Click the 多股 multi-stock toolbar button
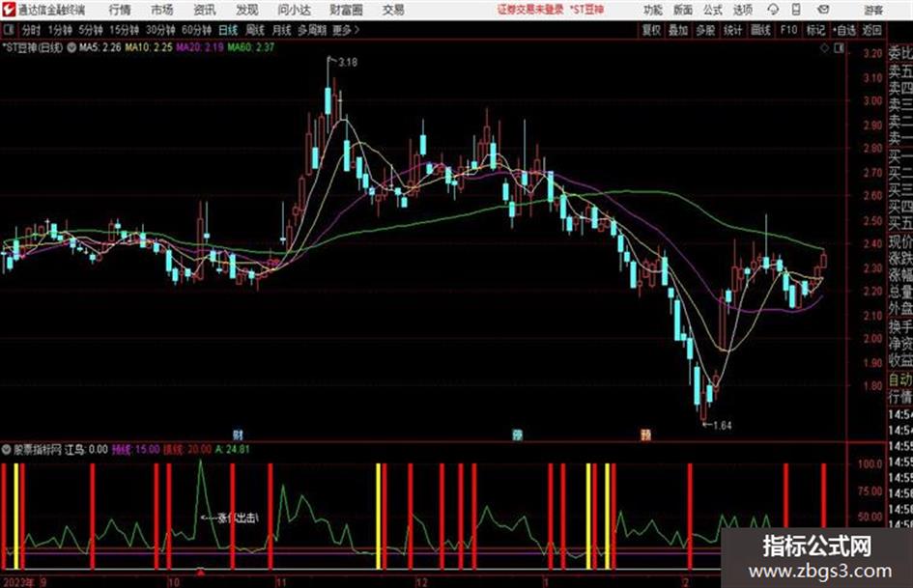 [x=705, y=30]
